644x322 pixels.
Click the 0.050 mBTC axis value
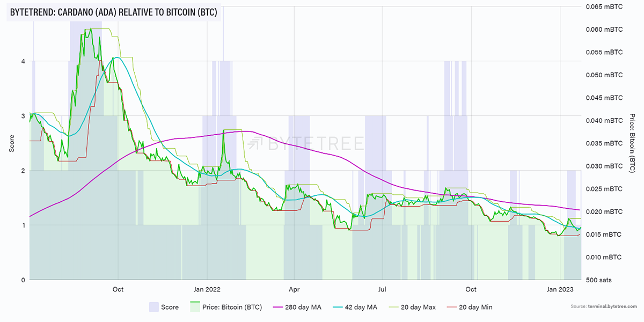coord(604,75)
